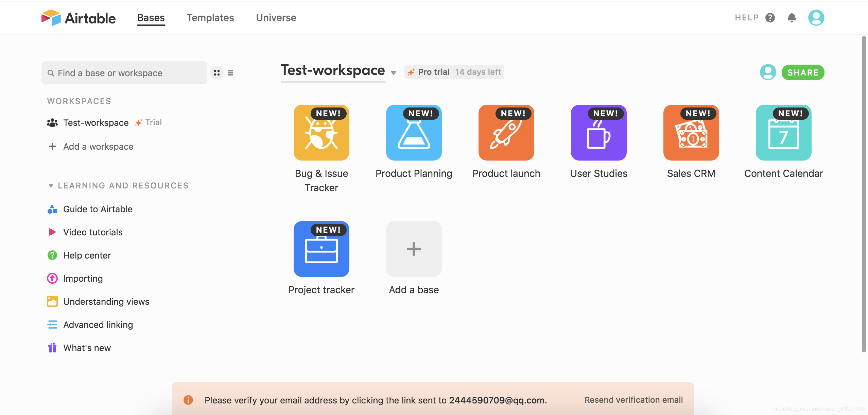
Task: Click the Project tracker base name
Action: tap(321, 290)
